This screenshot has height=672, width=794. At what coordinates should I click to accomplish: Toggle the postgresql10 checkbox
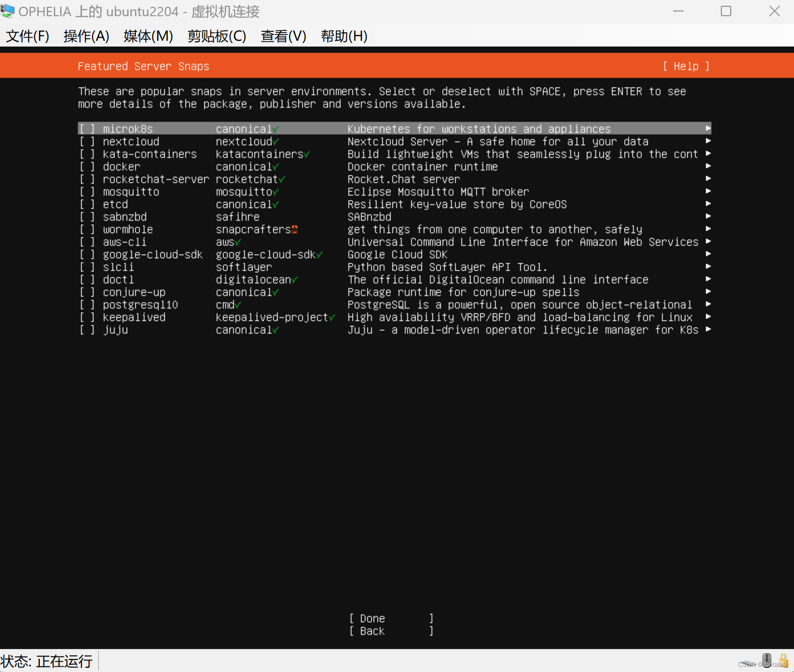click(x=87, y=304)
